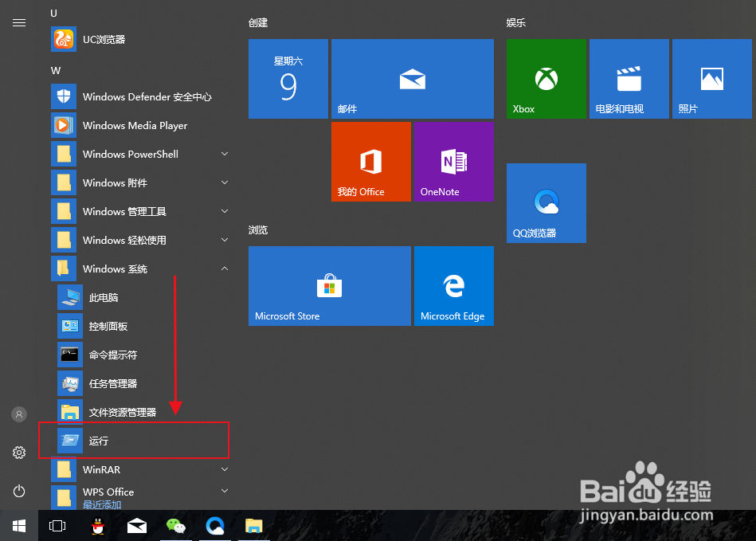756x541 pixels.
Task: Collapse the Windows 系统 folder chevron
Action: (x=225, y=269)
